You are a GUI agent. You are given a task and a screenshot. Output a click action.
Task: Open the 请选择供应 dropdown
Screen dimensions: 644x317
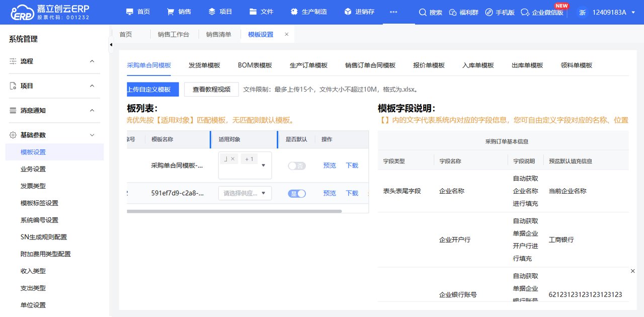coord(245,193)
